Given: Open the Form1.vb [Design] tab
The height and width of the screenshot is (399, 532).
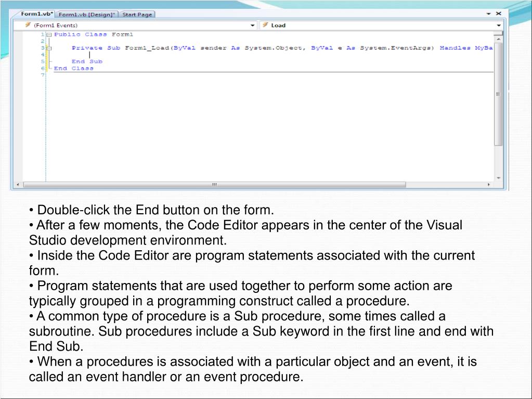Looking at the screenshot, I should click(86, 14).
